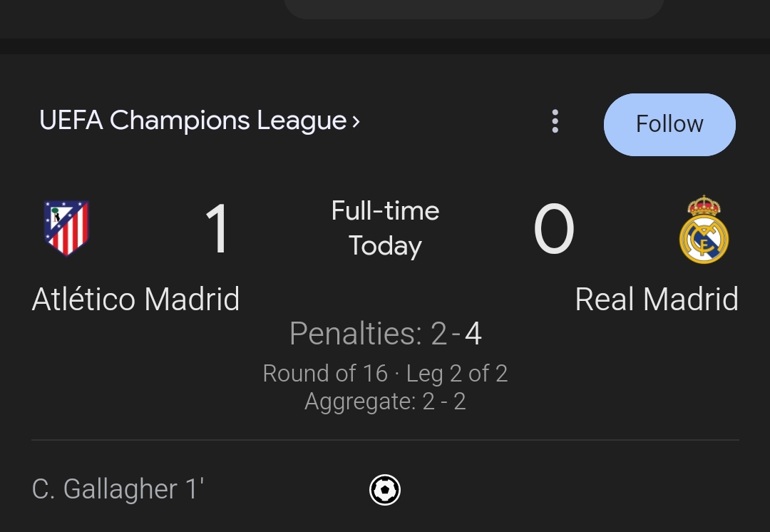Select goal scorer C. Gallagher 1'

[118, 489]
